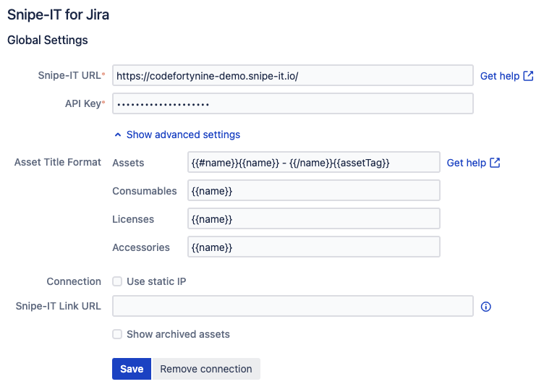
Task: Click the 'Show archived assets' label text
Action: [178, 334]
